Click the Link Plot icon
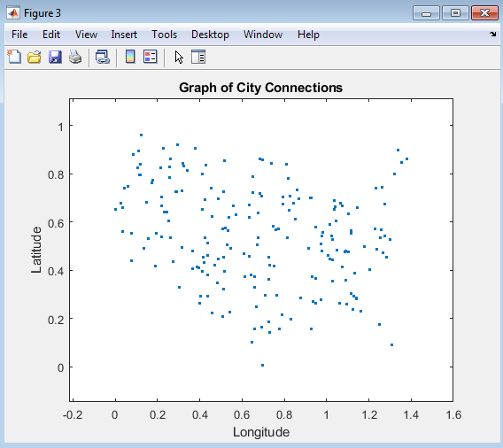The width and height of the screenshot is (503, 448). pyautogui.click(x=103, y=57)
